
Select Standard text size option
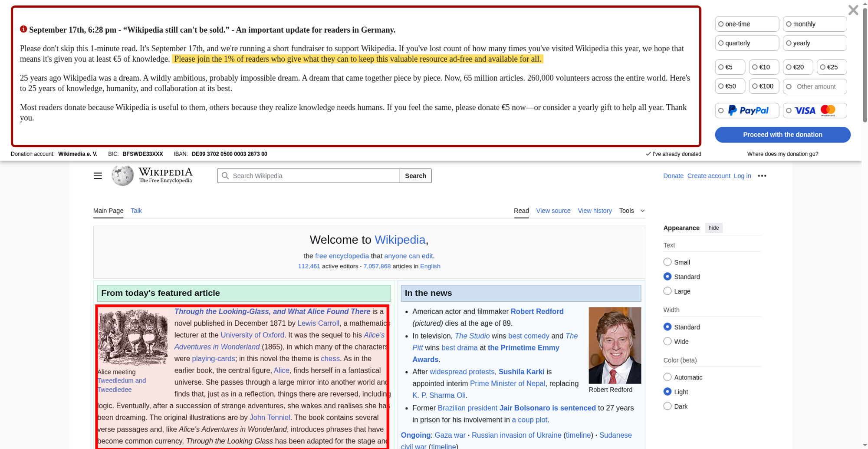(x=667, y=277)
